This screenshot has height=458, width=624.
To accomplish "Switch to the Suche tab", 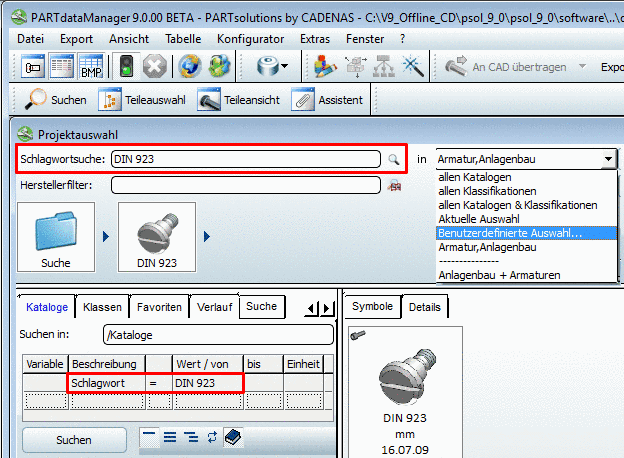I will pos(262,306).
